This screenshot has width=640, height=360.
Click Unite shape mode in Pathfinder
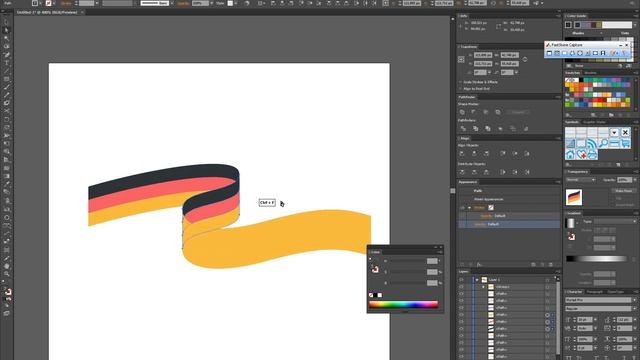coord(462,112)
